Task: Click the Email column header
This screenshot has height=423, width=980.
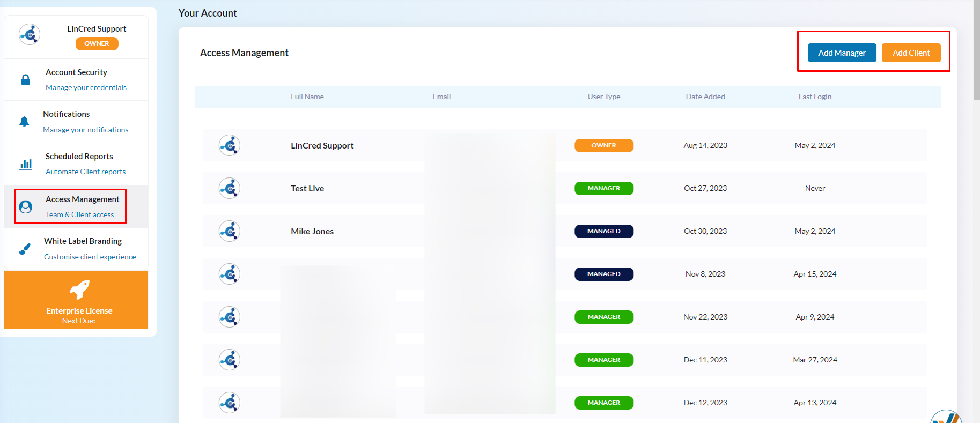Action: point(441,97)
